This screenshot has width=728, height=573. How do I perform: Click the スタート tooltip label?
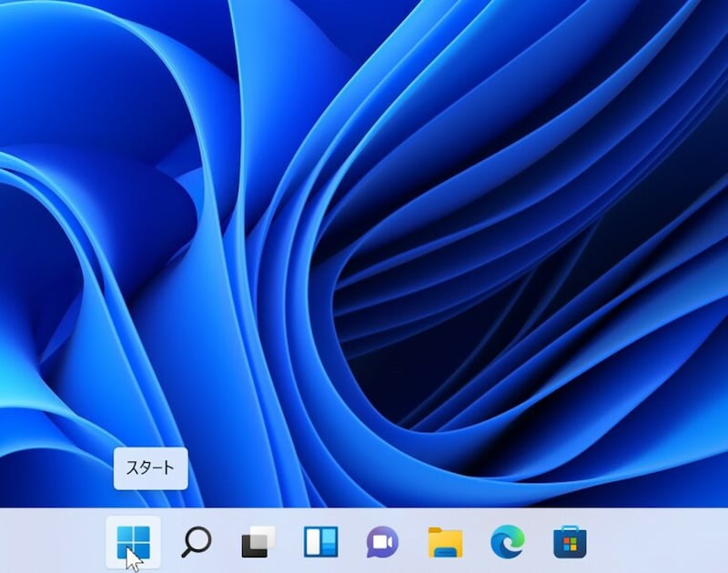point(150,468)
